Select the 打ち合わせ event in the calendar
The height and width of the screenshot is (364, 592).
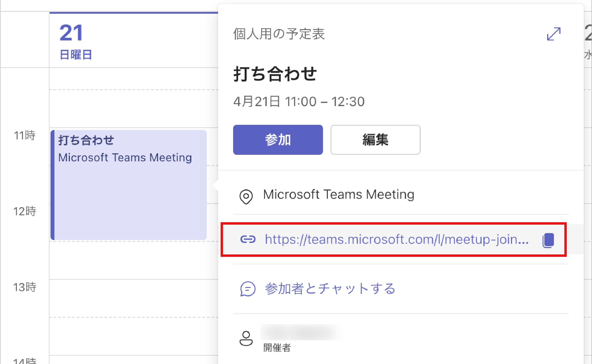128,185
